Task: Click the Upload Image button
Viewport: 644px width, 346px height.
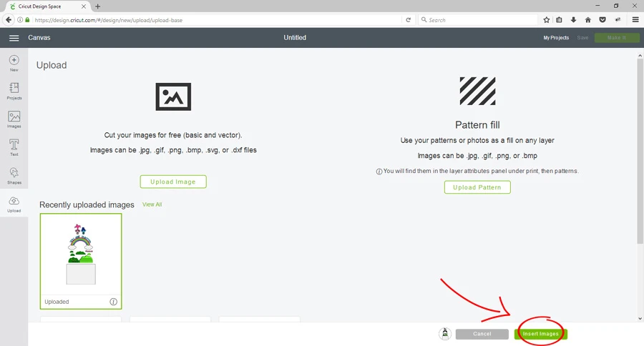Action: coord(173,182)
